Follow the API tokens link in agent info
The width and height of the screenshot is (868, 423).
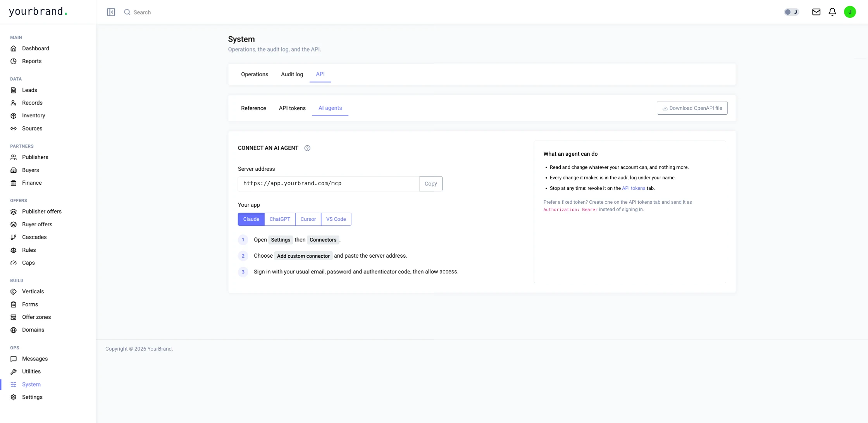(634, 188)
